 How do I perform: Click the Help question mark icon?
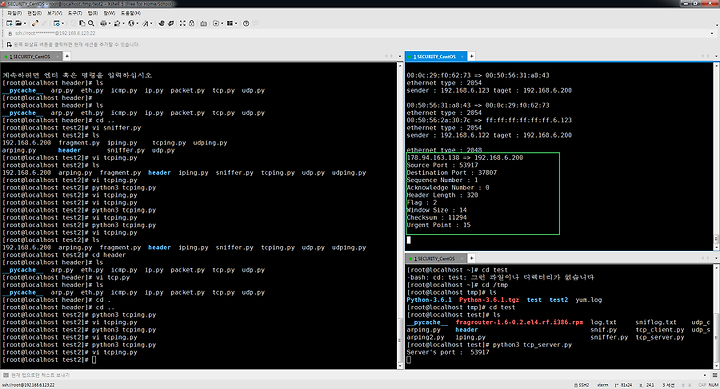pyautogui.click(x=246, y=23)
